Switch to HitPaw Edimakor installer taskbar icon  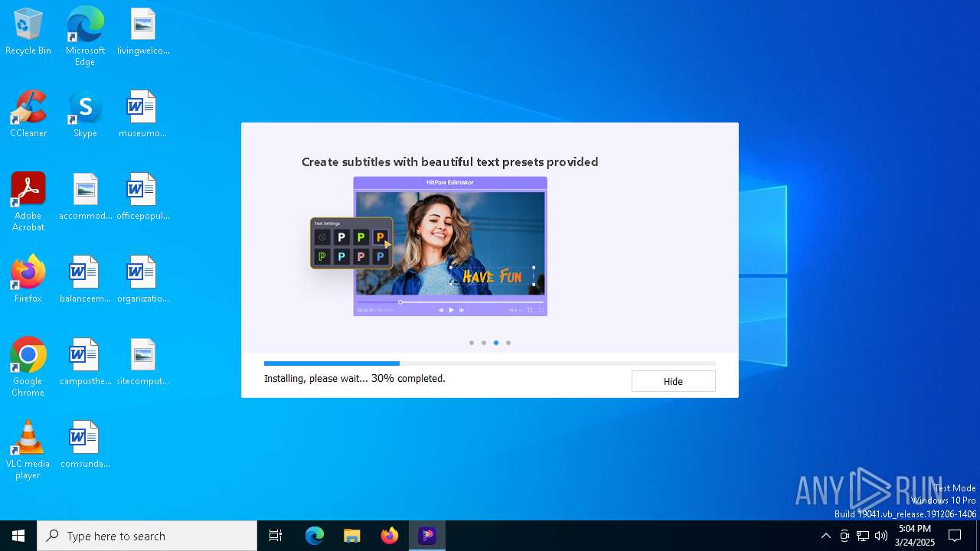click(x=427, y=536)
